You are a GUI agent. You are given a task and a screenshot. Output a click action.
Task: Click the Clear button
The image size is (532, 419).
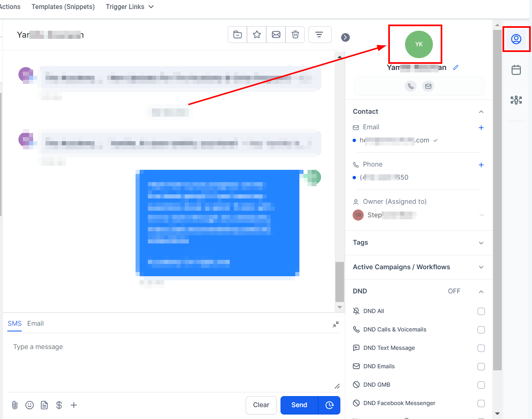pos(261,405)
